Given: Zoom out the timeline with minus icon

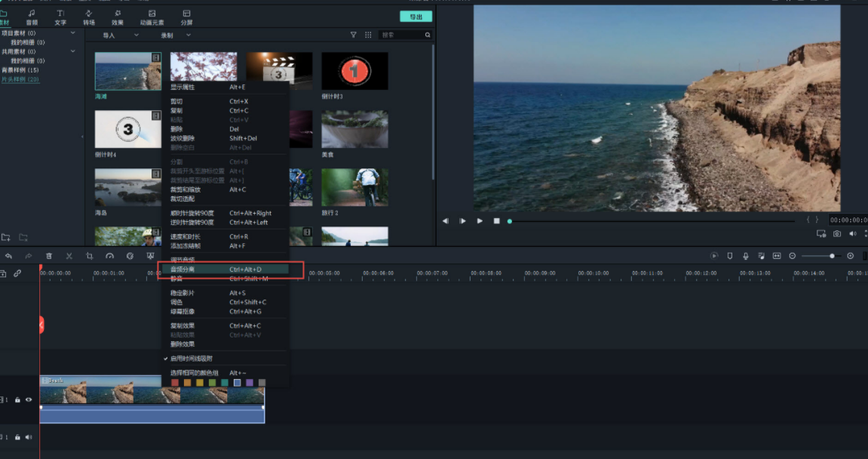Looking at the screenshot, I should click(792, 256).
